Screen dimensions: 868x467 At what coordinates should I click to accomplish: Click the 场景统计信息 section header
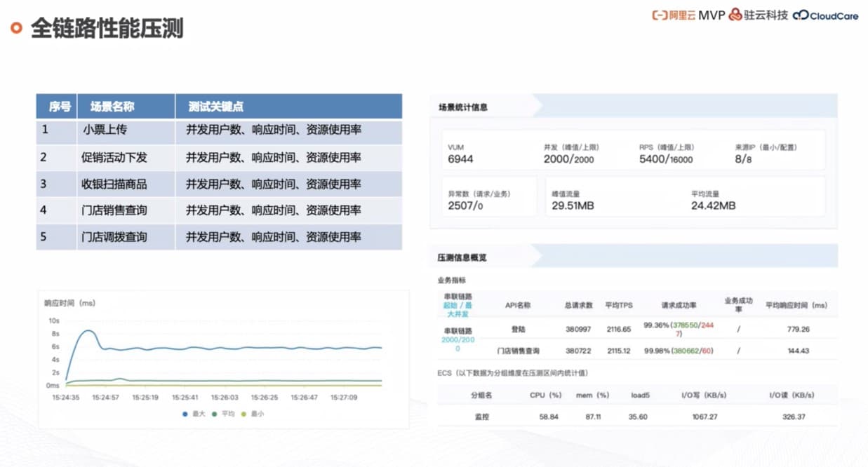pos(462,107)
